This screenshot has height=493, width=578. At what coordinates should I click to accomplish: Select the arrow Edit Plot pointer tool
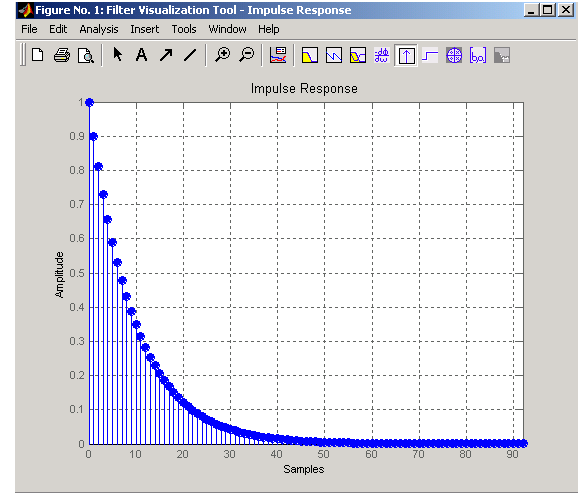pos(118,55)
